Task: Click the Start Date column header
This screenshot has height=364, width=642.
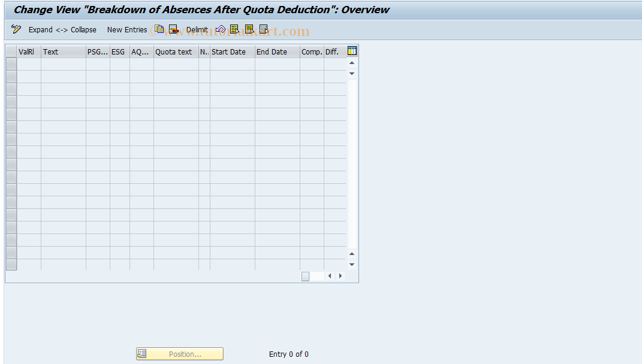Action: click(x=232, y=52)
